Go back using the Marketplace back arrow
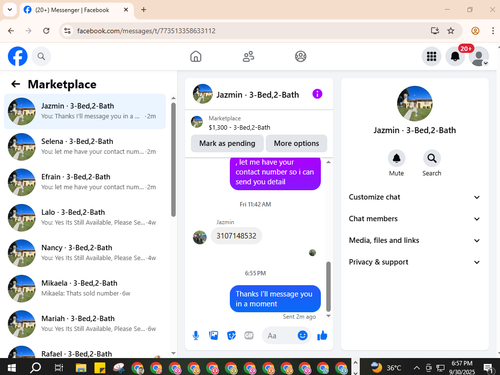 (15, 84)
